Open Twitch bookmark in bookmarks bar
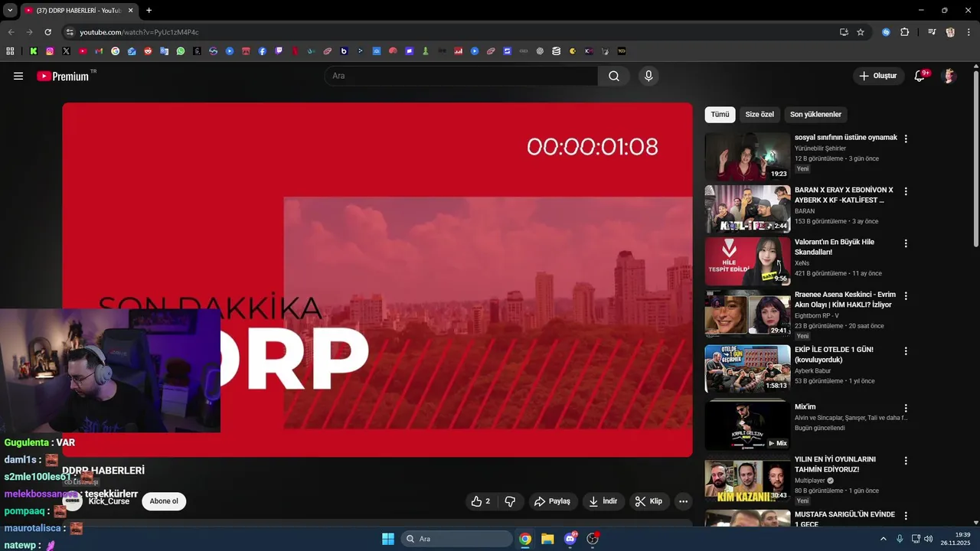This screenshot has height=551, width=980. [279, 51]
